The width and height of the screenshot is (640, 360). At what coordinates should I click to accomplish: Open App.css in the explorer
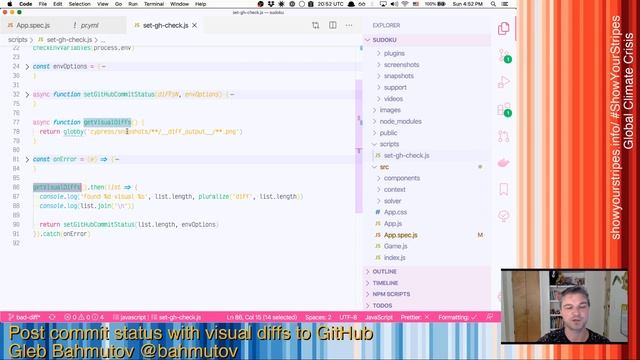coord(395,212)
